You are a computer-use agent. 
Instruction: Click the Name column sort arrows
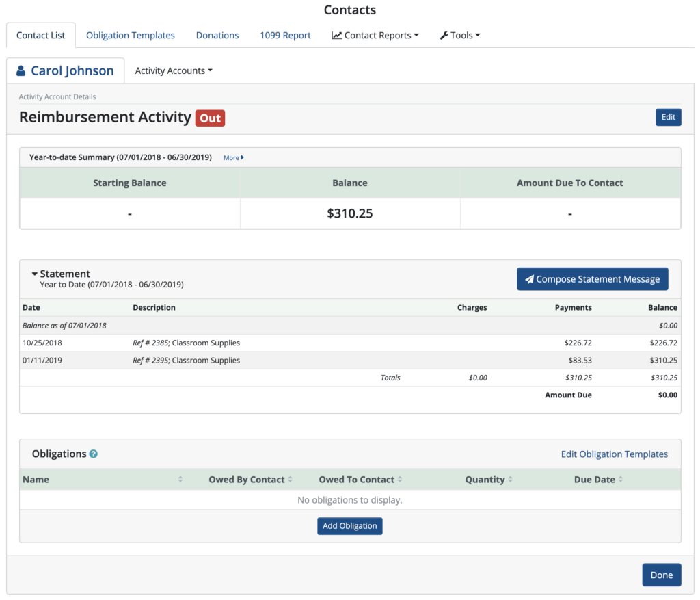180,480
